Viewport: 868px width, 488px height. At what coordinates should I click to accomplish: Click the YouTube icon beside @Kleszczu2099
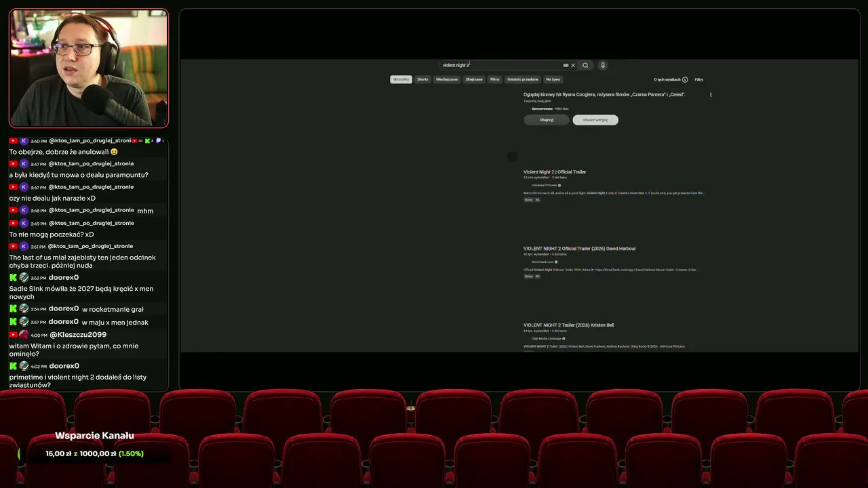[13, 335]
